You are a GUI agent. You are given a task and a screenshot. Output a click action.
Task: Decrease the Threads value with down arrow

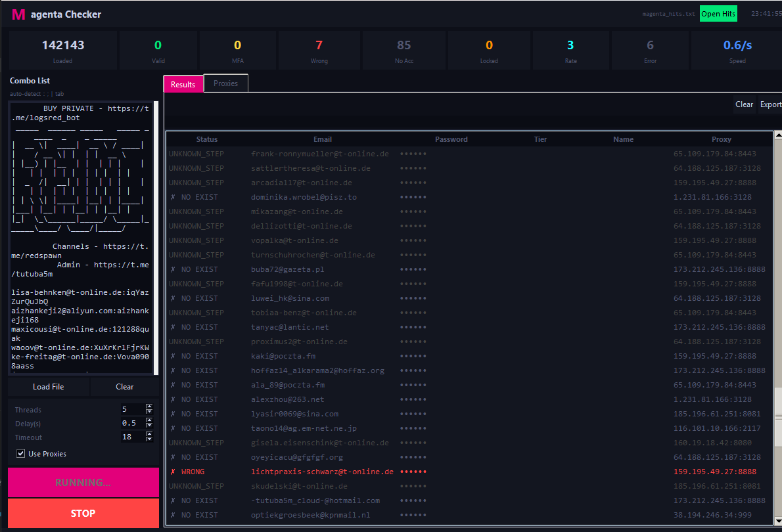(x=149, y=411)
